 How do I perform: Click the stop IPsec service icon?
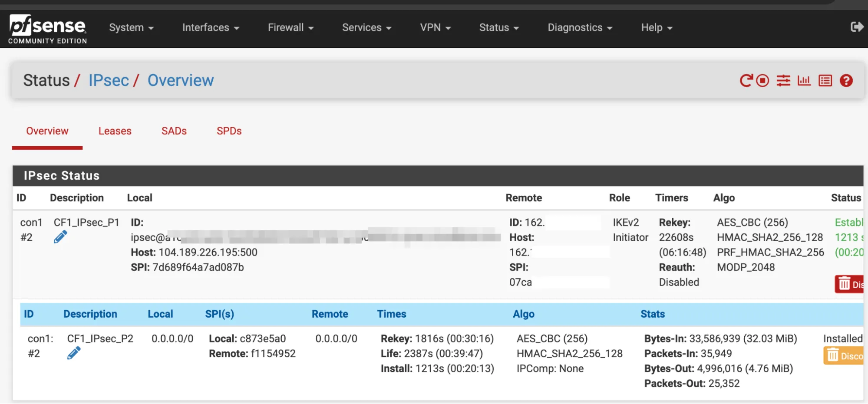[762, 80]
